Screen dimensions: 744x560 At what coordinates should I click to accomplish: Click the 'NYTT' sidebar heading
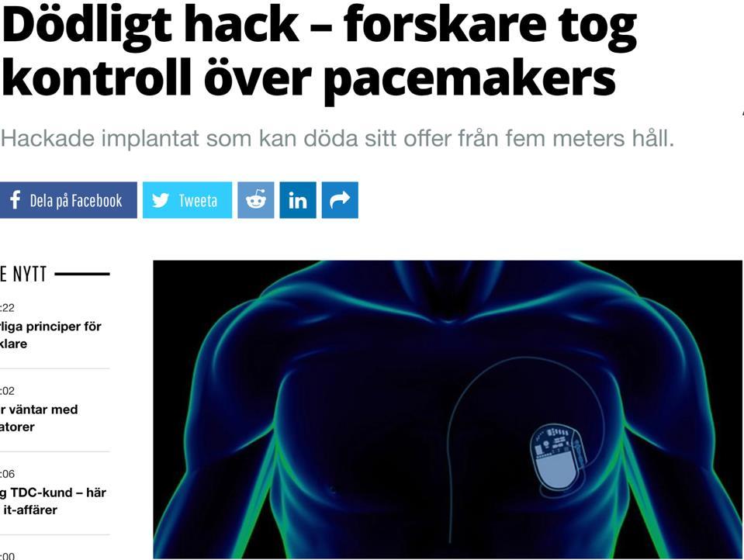(29, 274)
